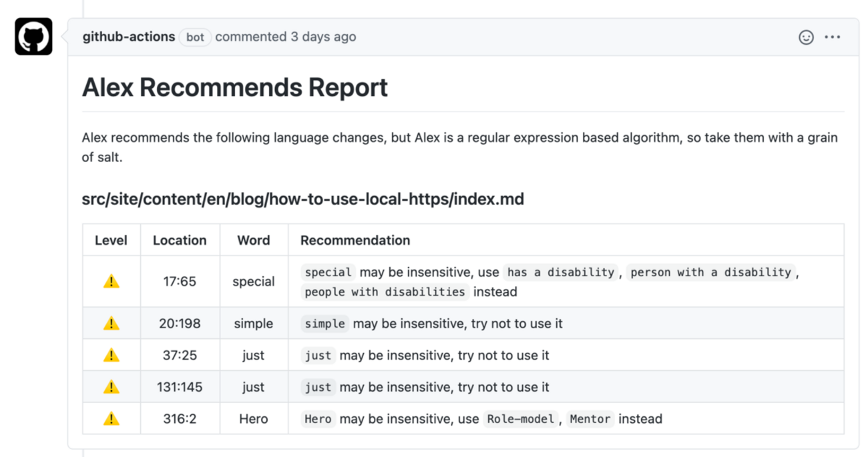
Task: Click the "person with a disability" code snippet
Action: point(710,272)
